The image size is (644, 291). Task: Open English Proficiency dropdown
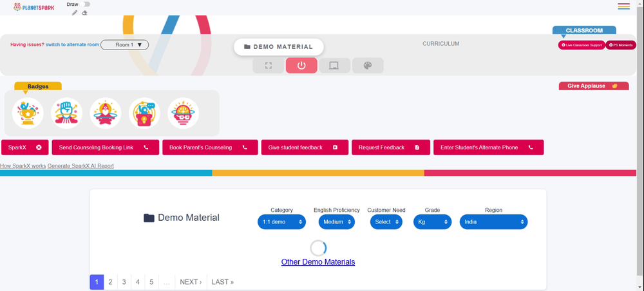point(337,221)
